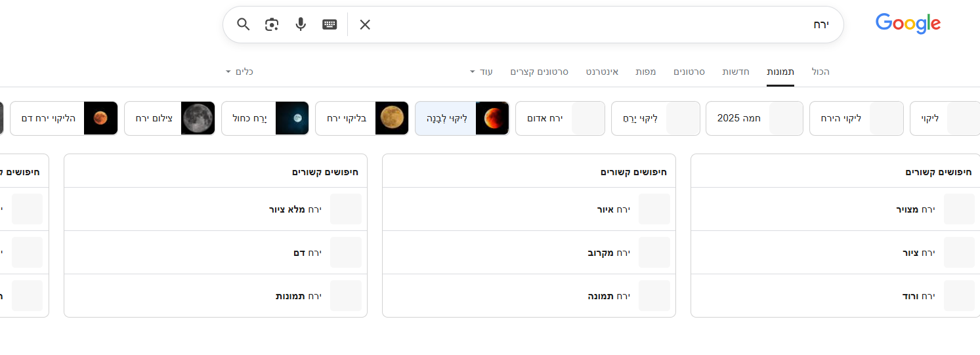Open the on-screen keyboard icon
The width and height of the screenshot is (980, 355).
click(x=330, y=25)
